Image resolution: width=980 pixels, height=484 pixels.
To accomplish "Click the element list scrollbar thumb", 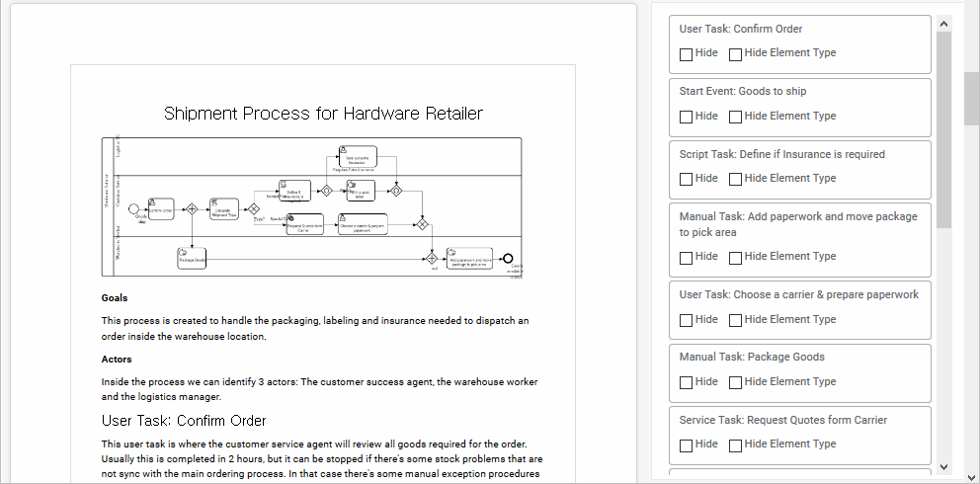I will [943, 128].
